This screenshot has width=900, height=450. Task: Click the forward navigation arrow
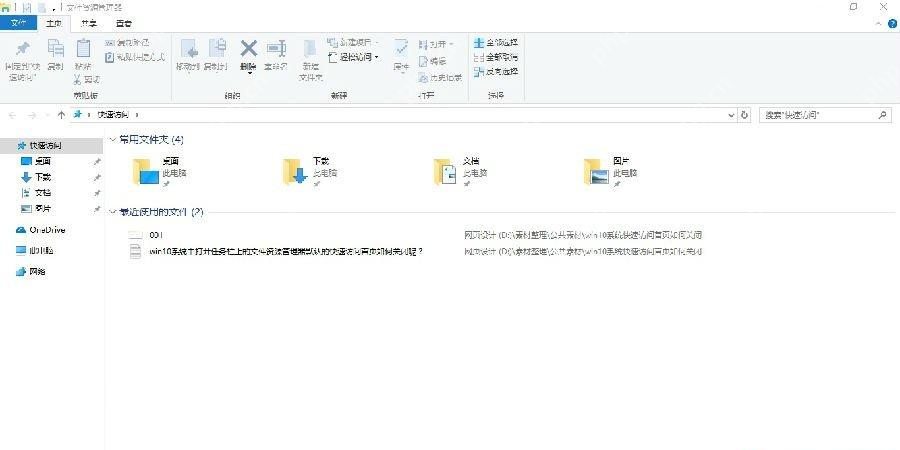(32, 115)
